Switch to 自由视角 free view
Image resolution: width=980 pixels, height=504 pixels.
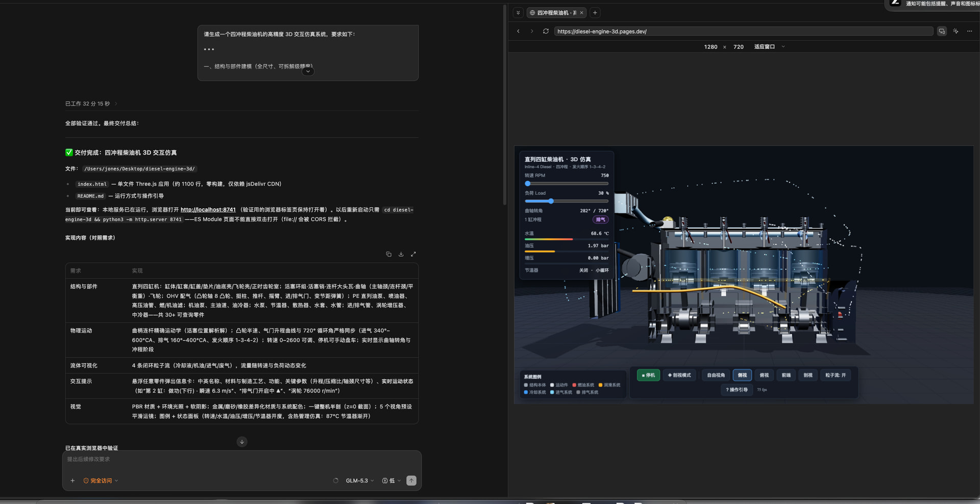pyautogui.click(x=716, y=375)
